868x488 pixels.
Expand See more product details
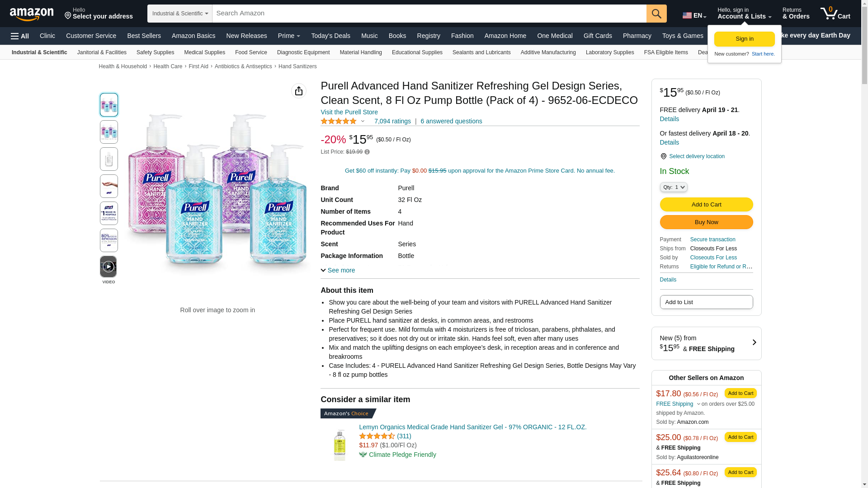pos(338,270)
